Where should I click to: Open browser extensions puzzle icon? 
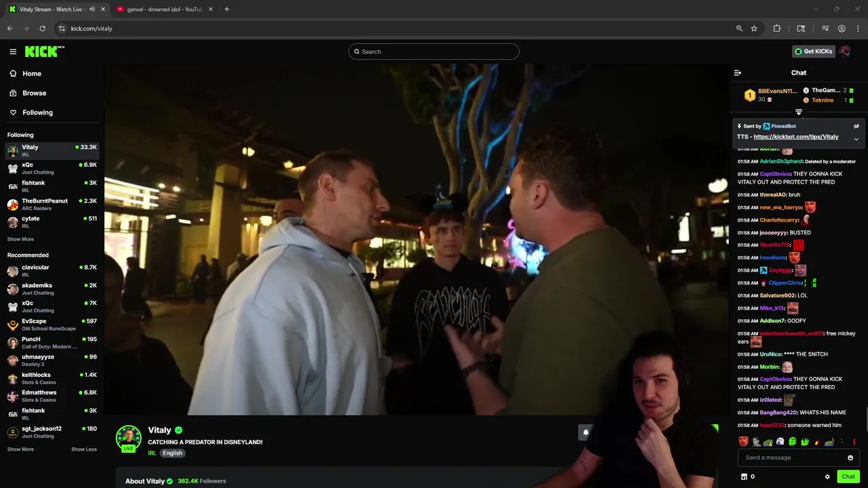777,28
